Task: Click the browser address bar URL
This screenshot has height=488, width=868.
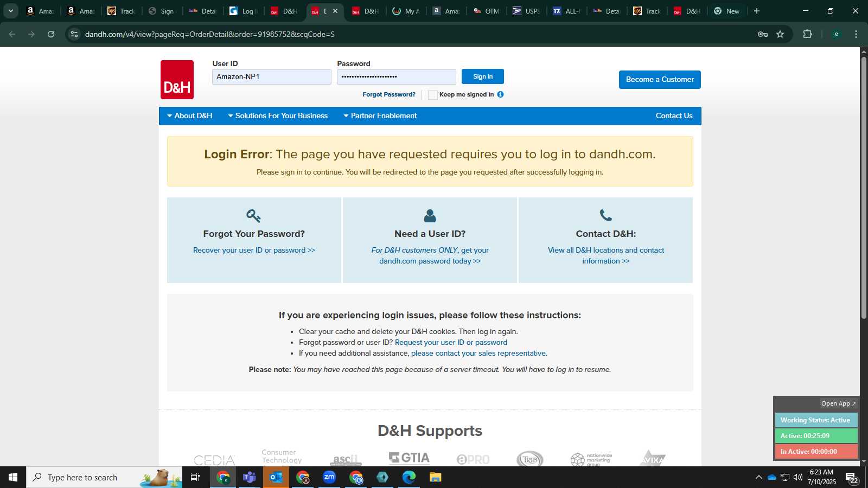Action: click(210, 34)
